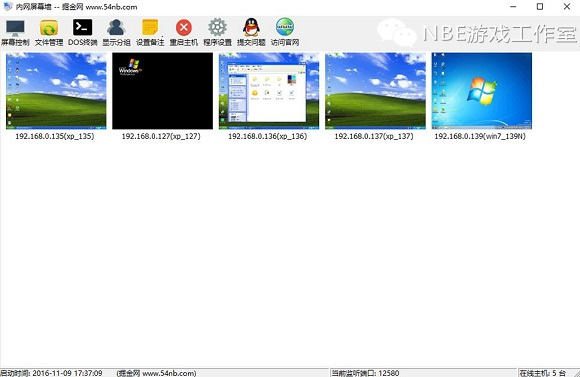Select the 192.168.0.135 (xp_135) screen thumbnail
Viewport: 580px width, 377px height.
[x=56, y=91]
